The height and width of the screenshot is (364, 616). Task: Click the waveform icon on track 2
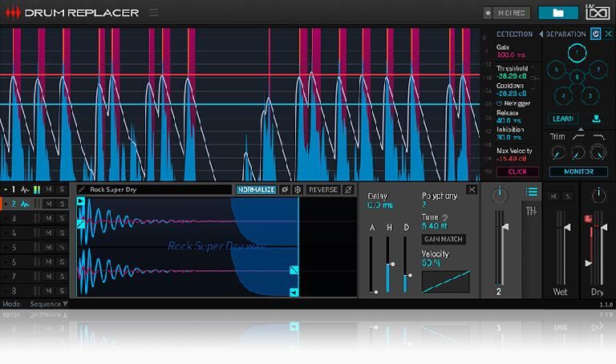[x=25, y=204]
